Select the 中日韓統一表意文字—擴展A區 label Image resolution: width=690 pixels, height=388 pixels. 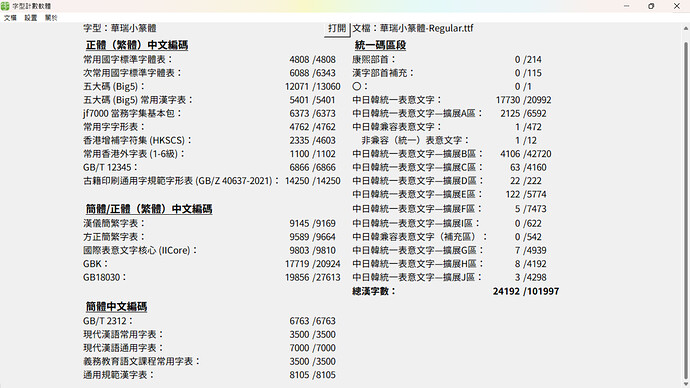[418, 113]
